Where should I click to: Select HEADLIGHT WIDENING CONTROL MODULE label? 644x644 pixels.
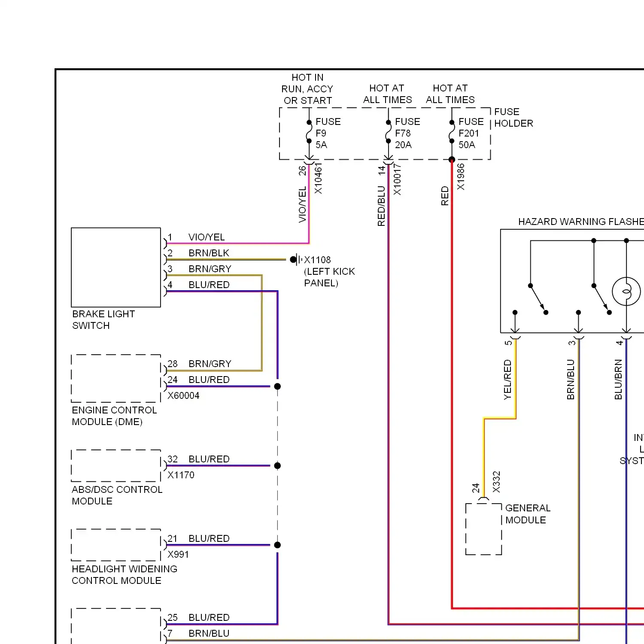coord(125,575)
